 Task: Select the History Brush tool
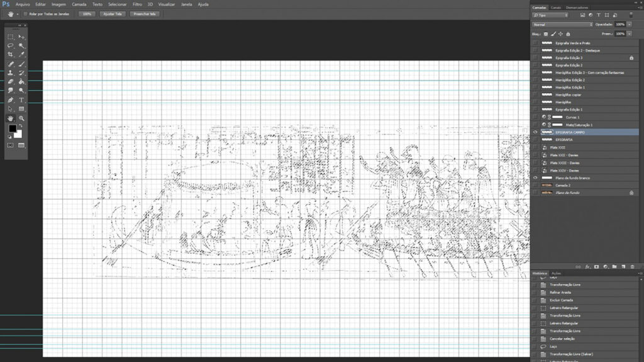point(21,73)
